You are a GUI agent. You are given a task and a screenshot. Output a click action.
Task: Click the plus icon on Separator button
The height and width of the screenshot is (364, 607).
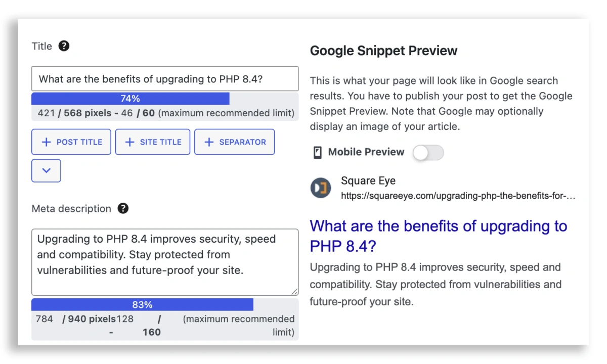[209, 142]
